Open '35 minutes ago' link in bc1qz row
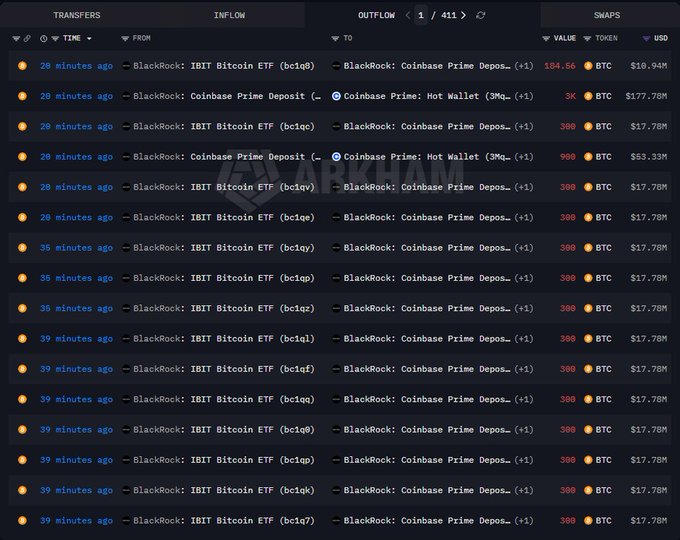This screenshot has width=680, height=540. coord(76,308)
